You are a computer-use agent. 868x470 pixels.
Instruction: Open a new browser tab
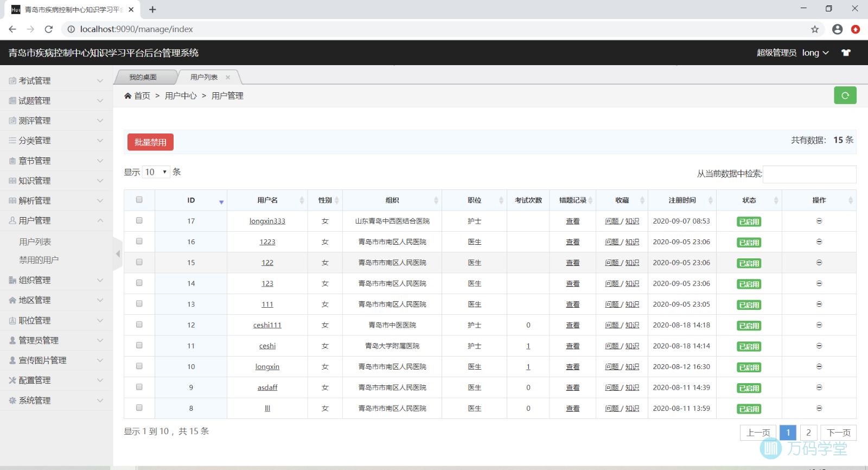coord(152,9)
